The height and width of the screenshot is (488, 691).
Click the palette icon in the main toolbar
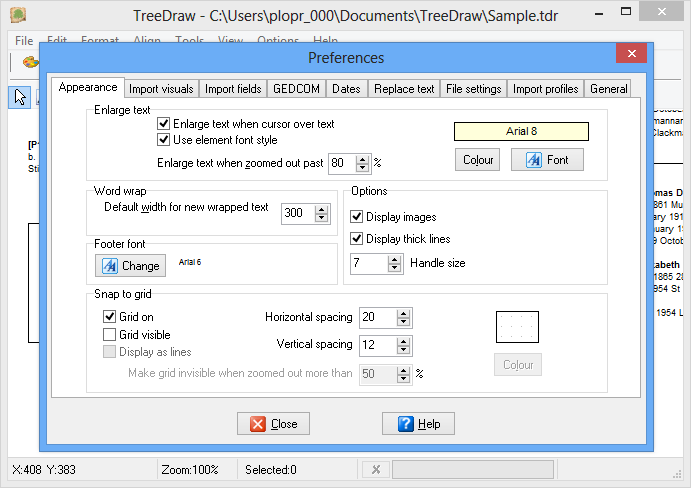click(30, 62)
